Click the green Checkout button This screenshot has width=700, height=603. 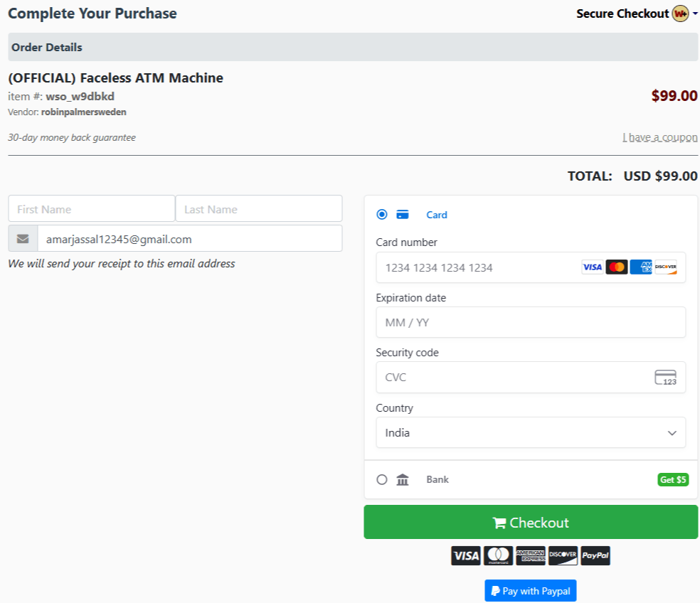(x=531, y=523)
